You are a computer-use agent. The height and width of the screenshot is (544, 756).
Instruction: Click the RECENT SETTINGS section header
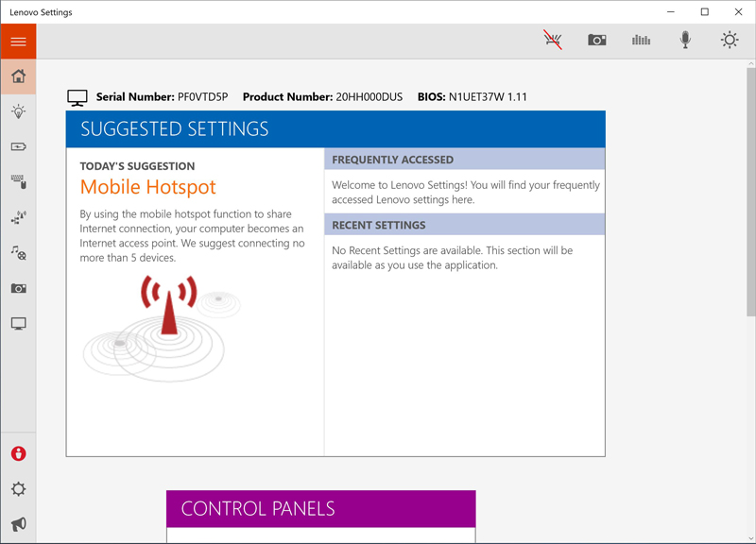[465, 225]
